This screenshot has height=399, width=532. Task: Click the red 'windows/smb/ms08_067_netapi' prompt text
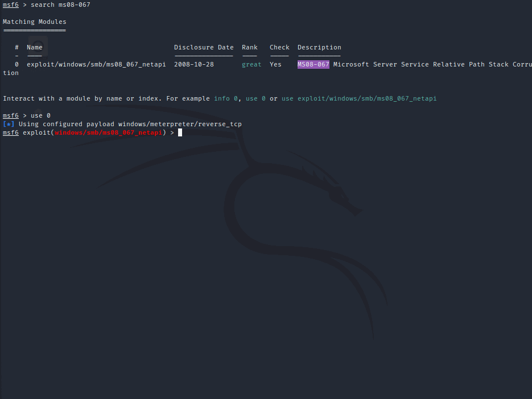click(x=108, y=132)
